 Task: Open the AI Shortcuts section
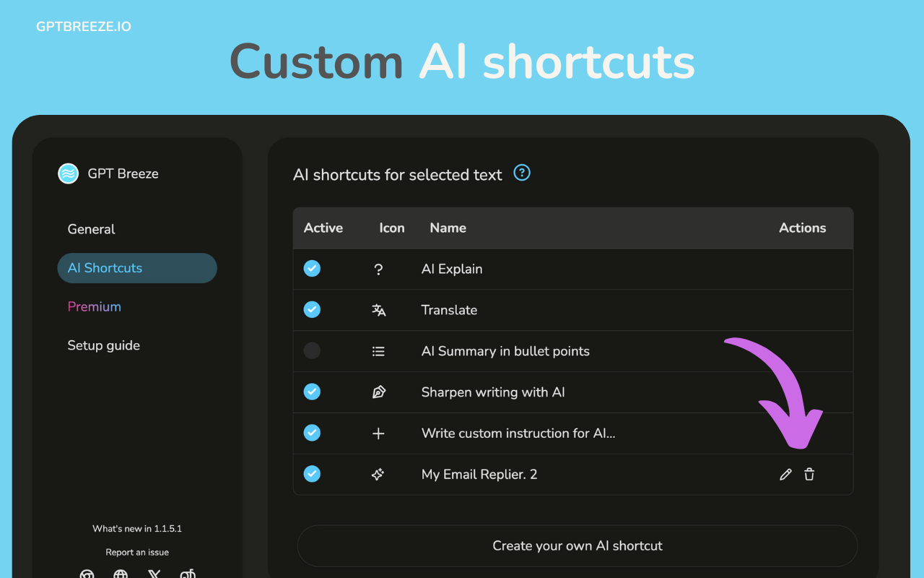(x=105, y=267)
